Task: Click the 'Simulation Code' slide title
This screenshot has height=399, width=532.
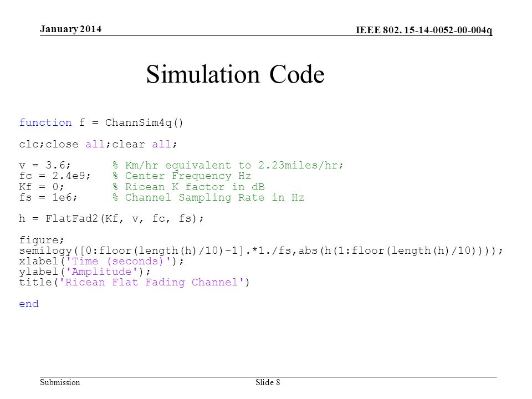Action: (235, 74)
